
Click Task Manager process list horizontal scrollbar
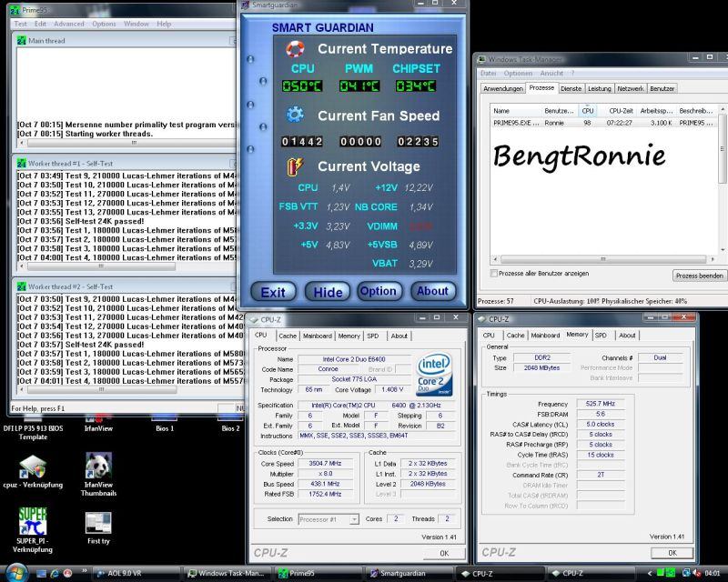[603, 259]
